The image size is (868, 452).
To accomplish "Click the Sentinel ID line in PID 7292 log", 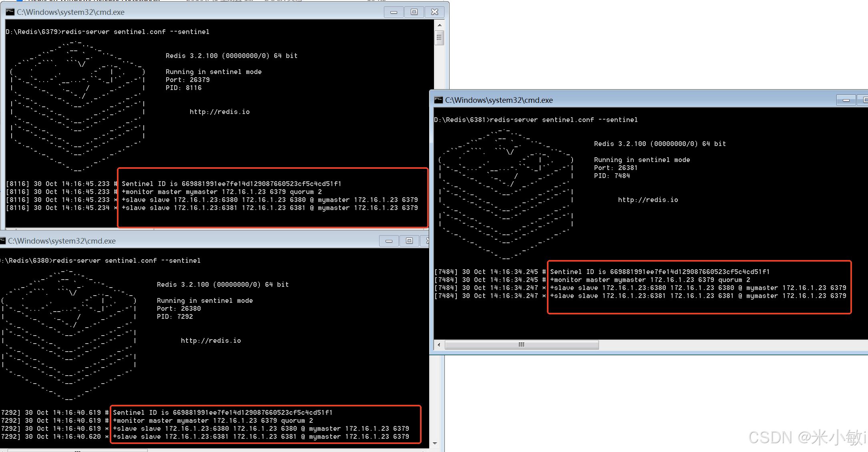I will click(x=223, y=412).
